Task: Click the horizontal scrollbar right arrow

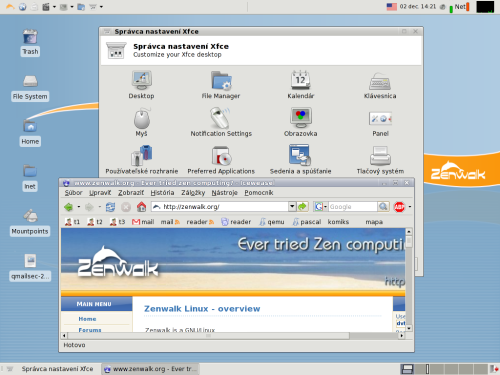Action: 402,336
